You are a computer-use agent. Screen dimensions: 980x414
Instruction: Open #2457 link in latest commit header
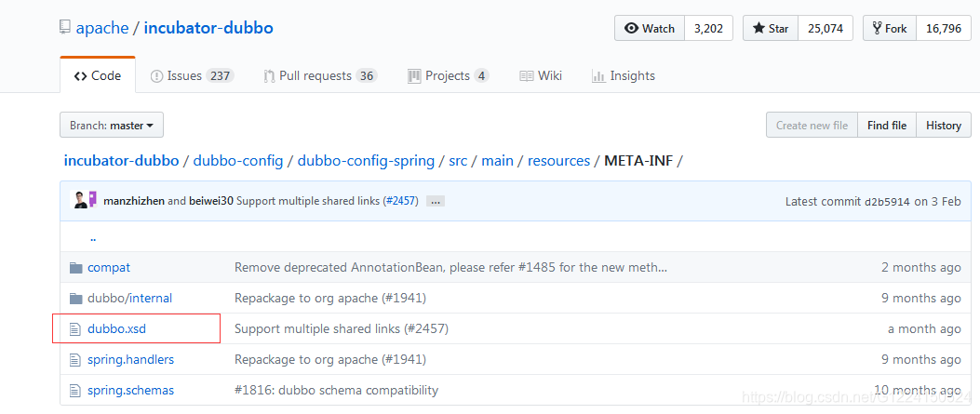401,201
